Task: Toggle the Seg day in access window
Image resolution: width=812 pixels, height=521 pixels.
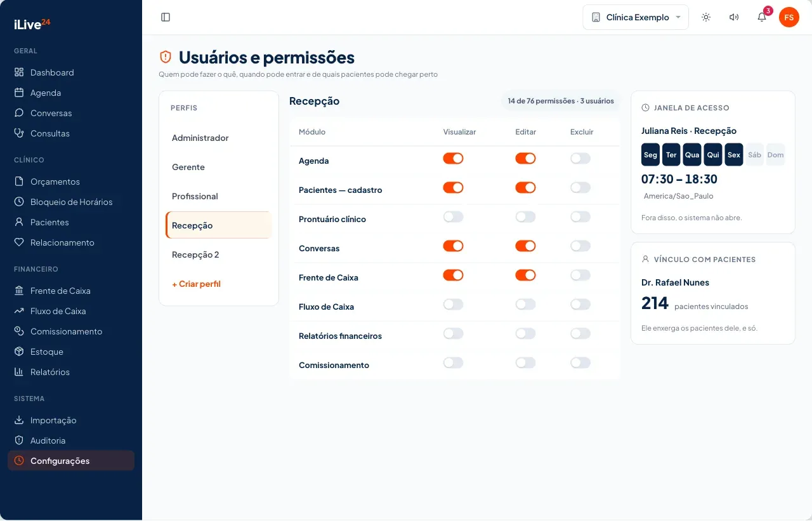Action: (650, 155)
